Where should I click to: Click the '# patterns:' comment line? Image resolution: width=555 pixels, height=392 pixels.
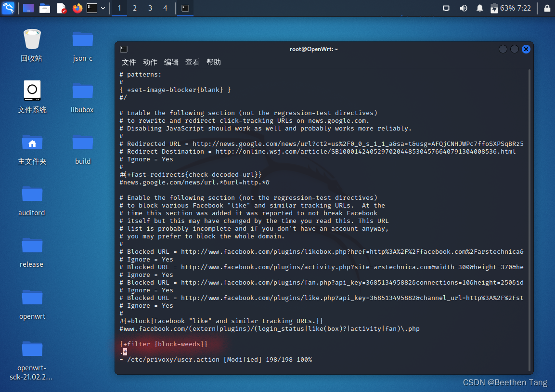coord(141,74)
